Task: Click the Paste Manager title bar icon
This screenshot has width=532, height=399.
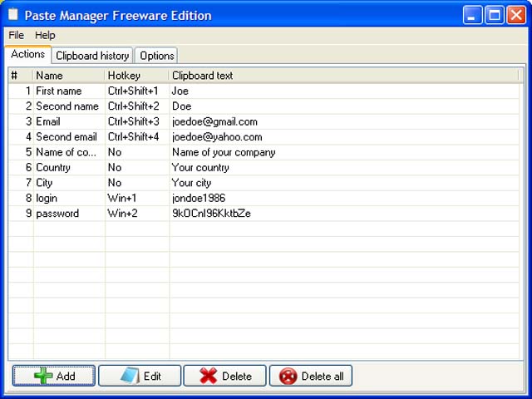Action: pyautogui.click(x=13, y=15)
